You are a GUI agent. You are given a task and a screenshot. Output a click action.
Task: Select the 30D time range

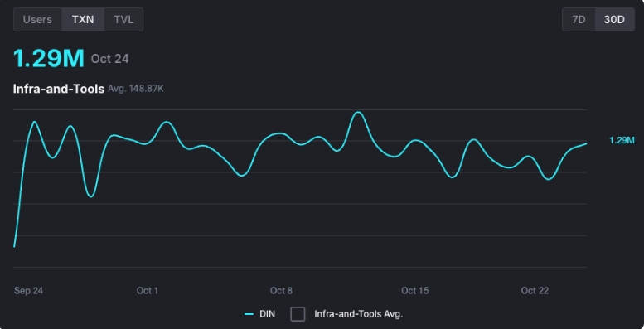click(x=614, y=20)
